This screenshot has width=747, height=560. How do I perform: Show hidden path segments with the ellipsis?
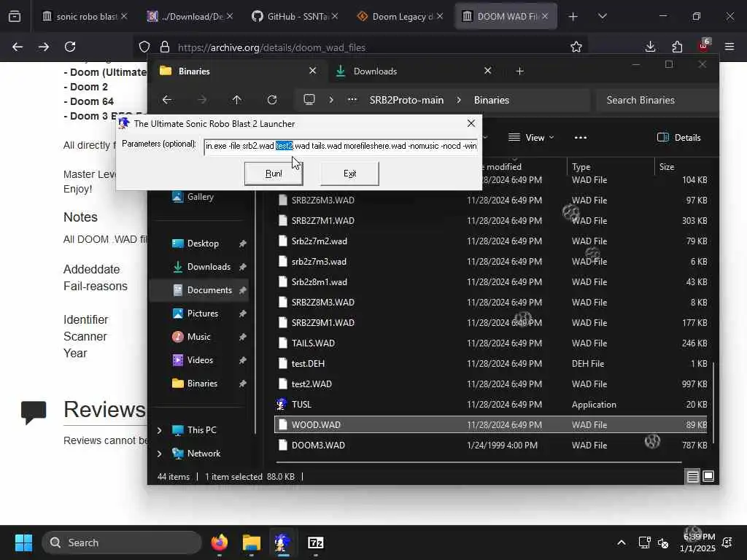[352, 100]
